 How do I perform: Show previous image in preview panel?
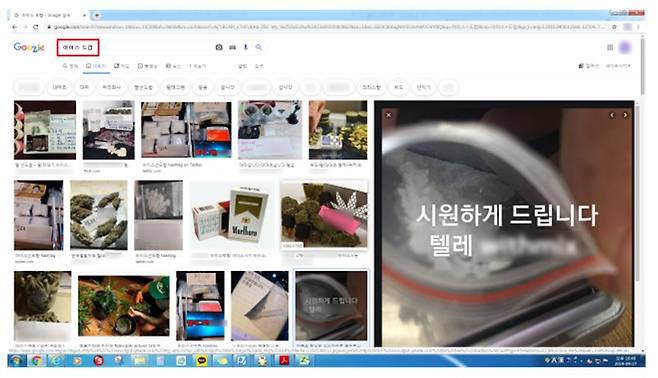coord(611,115)
